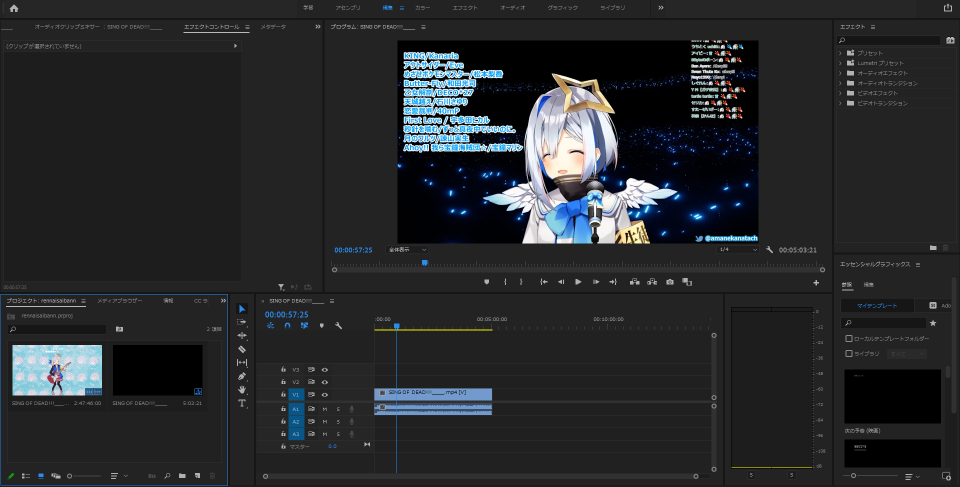The width and height of the screenshot is (960, 487).
Task: Click New Item icon in Project panel
Action: (x=197, y=476)
